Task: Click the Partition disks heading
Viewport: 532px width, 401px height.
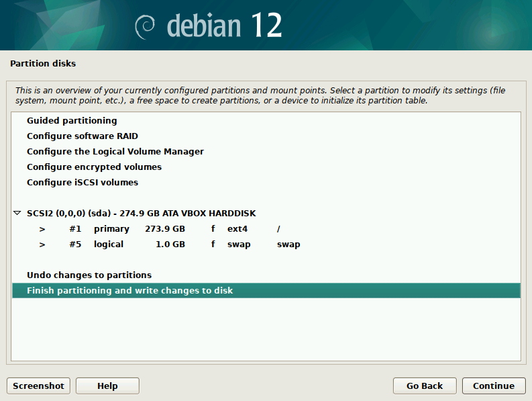Action: coord(43,64)
